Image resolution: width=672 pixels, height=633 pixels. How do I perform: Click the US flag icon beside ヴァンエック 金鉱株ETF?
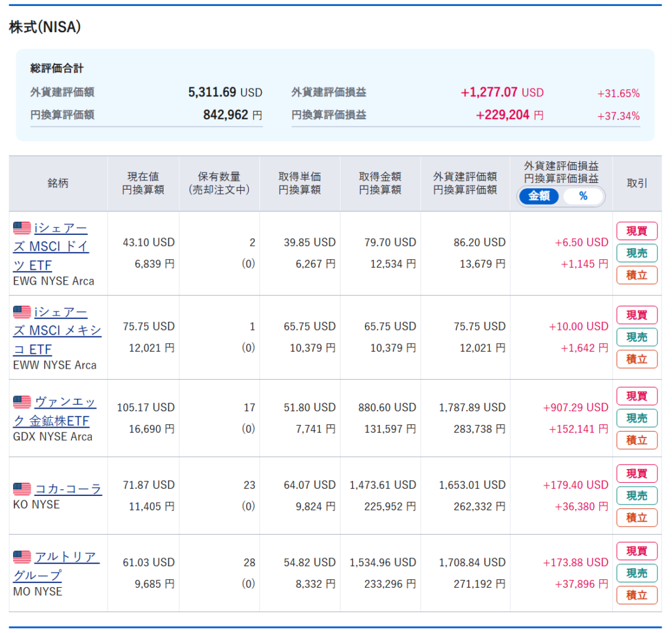click(x=22, y=402)
